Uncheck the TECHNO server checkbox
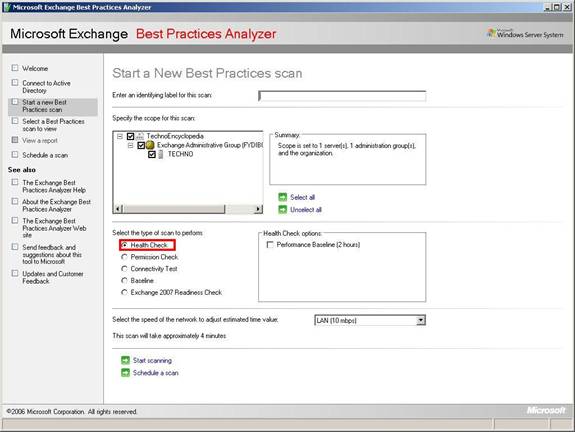 pyautogui.click(x=152, y=154)
